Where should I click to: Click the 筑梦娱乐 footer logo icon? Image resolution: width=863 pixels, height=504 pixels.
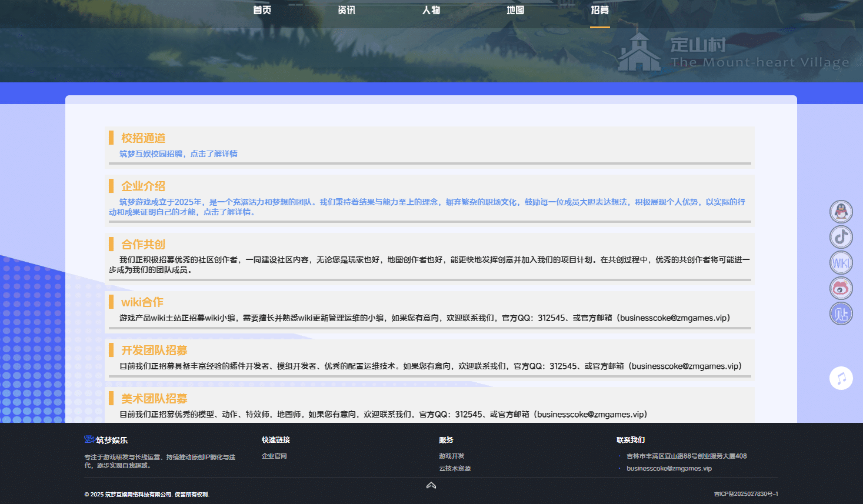tap(89, 439)
